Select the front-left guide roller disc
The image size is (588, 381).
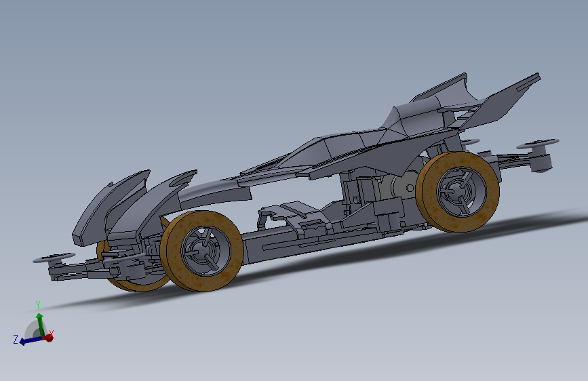pyautogui.click(x=54, y=258)
